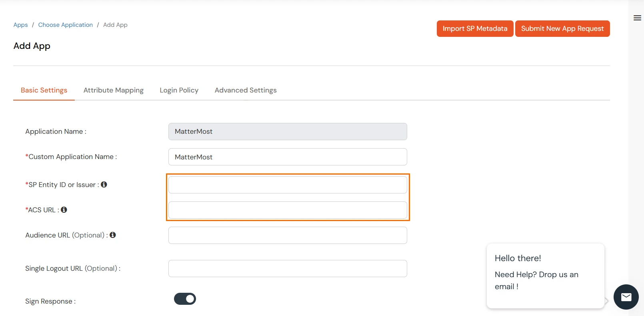Switch to the Basic Settings tab
The width and height of the screenshot is (644, 316).
pos(44,90)
